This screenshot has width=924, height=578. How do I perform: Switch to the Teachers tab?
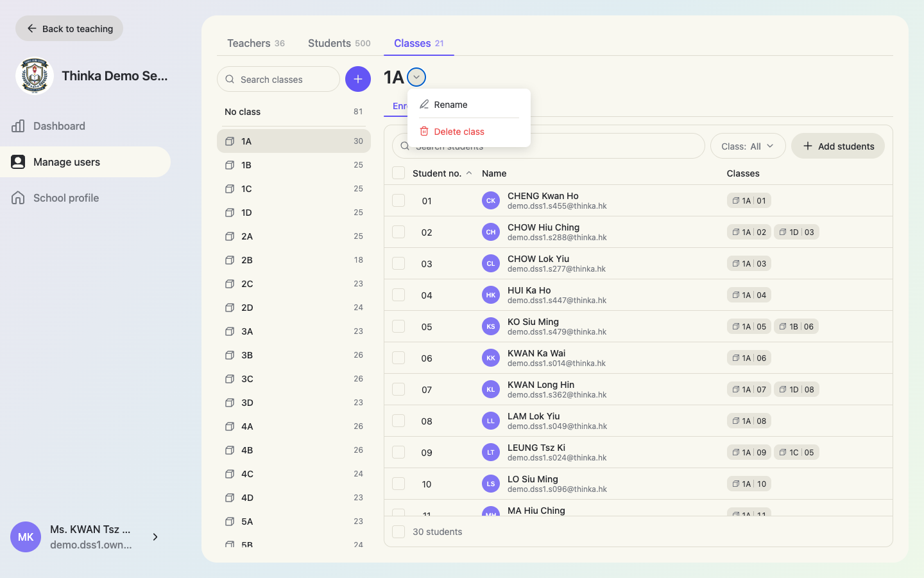pyautogui.click(x=256, y=43)
